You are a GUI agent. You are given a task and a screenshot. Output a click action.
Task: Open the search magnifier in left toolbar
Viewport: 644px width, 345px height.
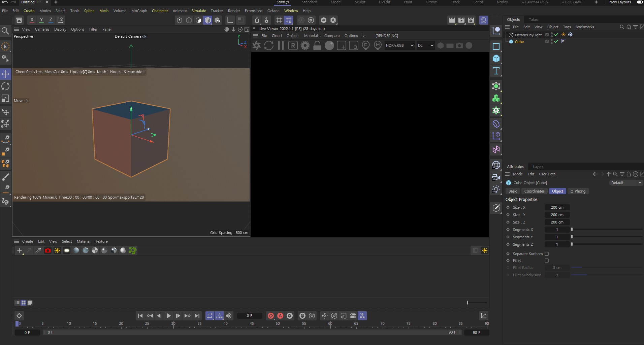coord(5,31)
